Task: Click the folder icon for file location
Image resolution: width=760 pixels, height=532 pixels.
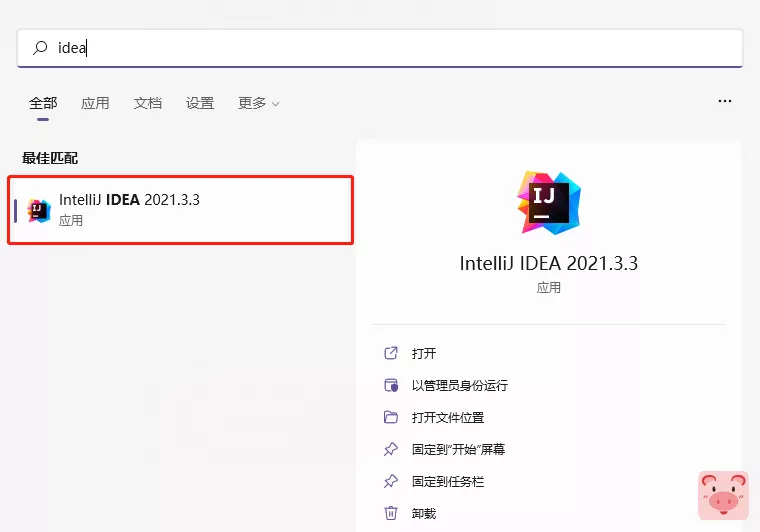Action: tap(391, 417)
